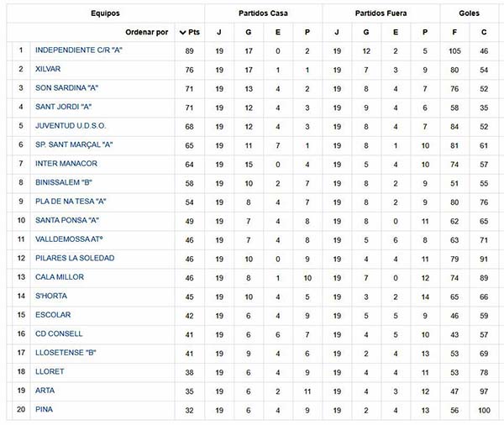504x425 pixels.
Task: Select PLA DE NA TESA "A"
Action: (71, 202)
